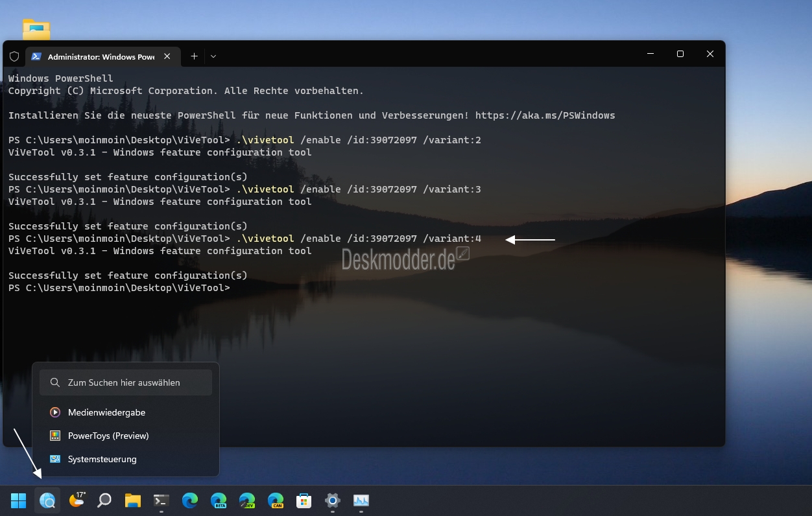Launch Edge Canary from taskbar
This screenshot has width=812, height=516.
click(276, 500)
